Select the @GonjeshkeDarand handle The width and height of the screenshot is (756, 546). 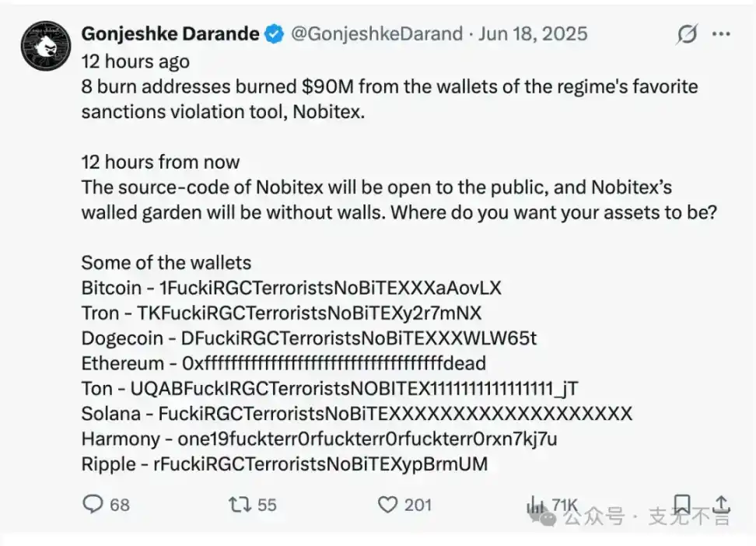(x=376, y=33)
